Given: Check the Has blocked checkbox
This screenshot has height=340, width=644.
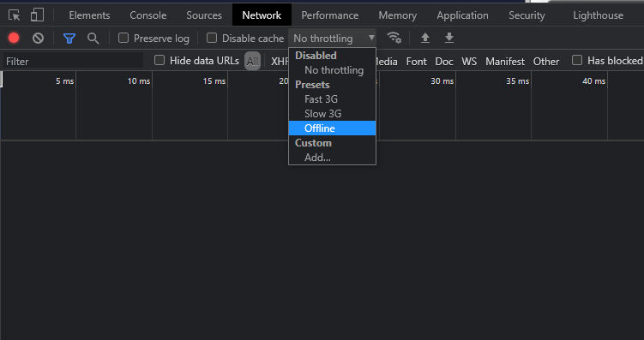Looking at the screenshot, I should pos(577,60).
